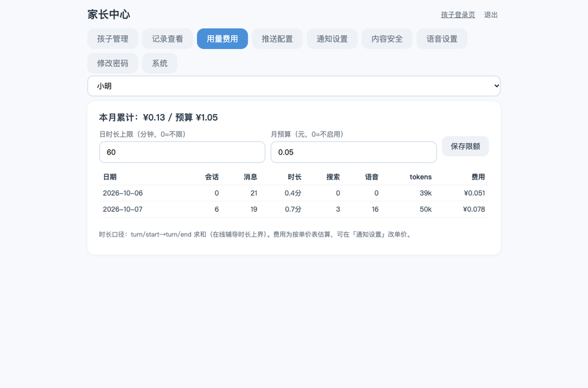Click the 50k tokens cell
The image size is (588, 388).
tap(425, 209)
